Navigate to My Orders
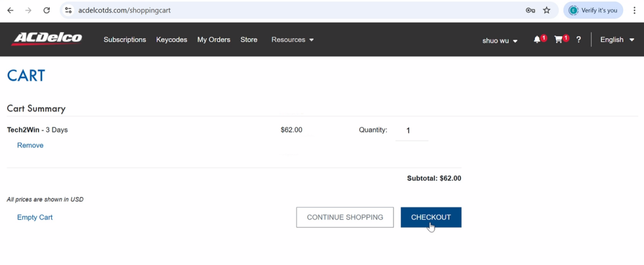Image resolution: width=644 pixels, height=265 pixels. (214, 40)
